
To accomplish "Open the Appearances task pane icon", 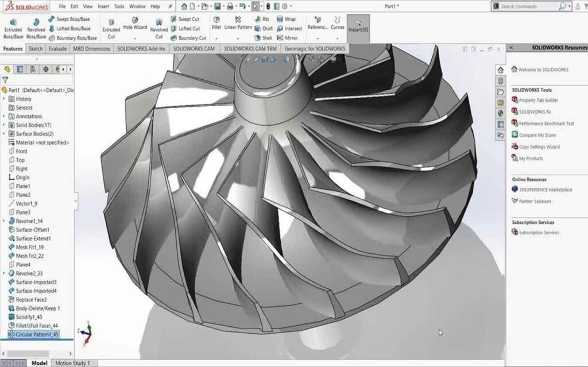I will click(500, 113).
